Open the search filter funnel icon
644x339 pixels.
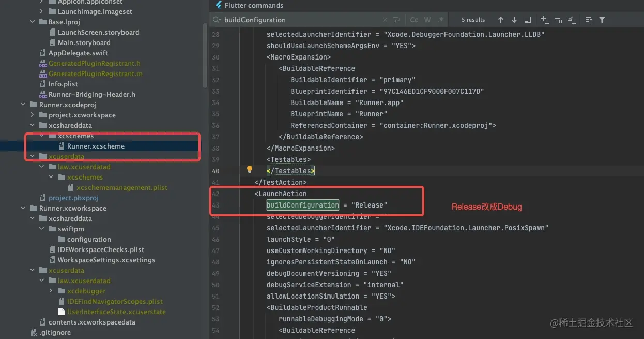click(602, 20)
